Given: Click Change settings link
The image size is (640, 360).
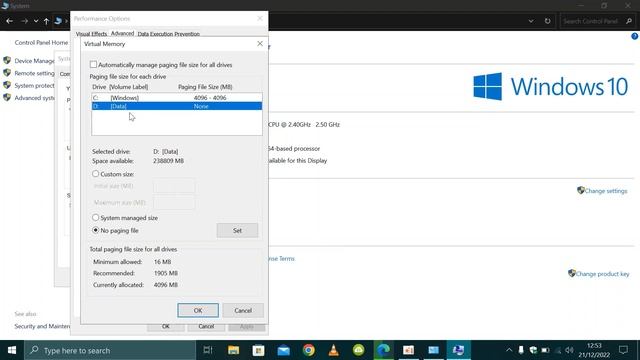Looking at the screenshot, I should pyautogui.click(x=606, y=191).
